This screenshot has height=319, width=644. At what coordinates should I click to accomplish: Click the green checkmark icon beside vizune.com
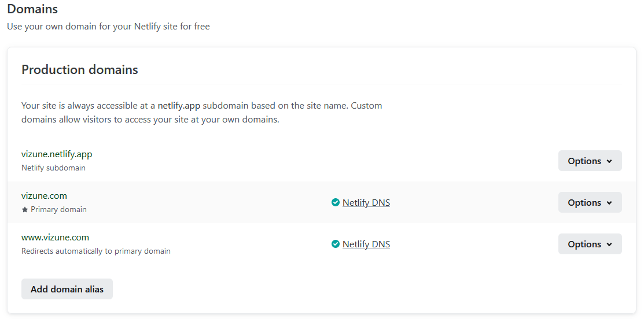(x=335, y=202)
